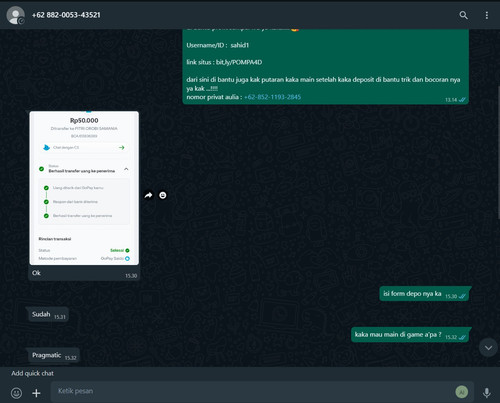Click the chat scrollbar on the right edge
Image resolution: width=500 pixels, height=403 pixels.
(498, 152)
